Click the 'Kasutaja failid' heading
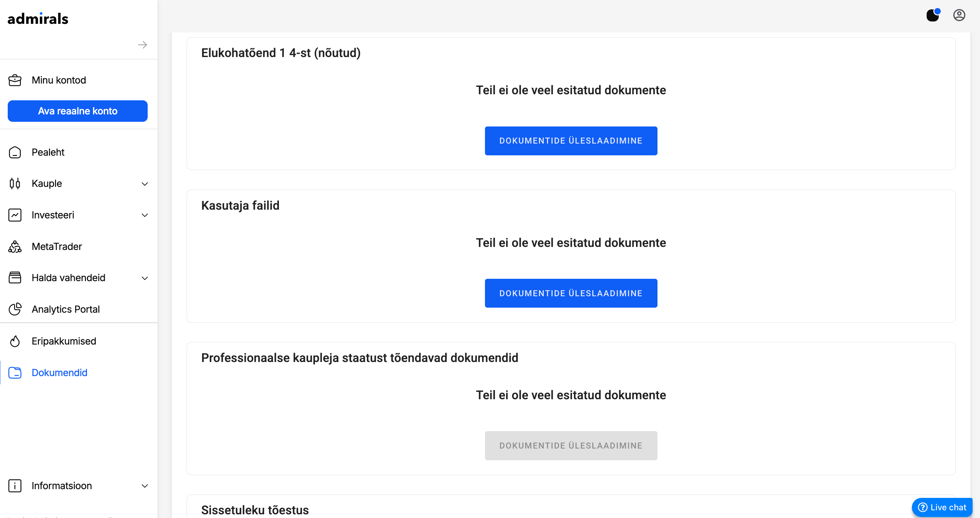 click(x=240, y=205)
